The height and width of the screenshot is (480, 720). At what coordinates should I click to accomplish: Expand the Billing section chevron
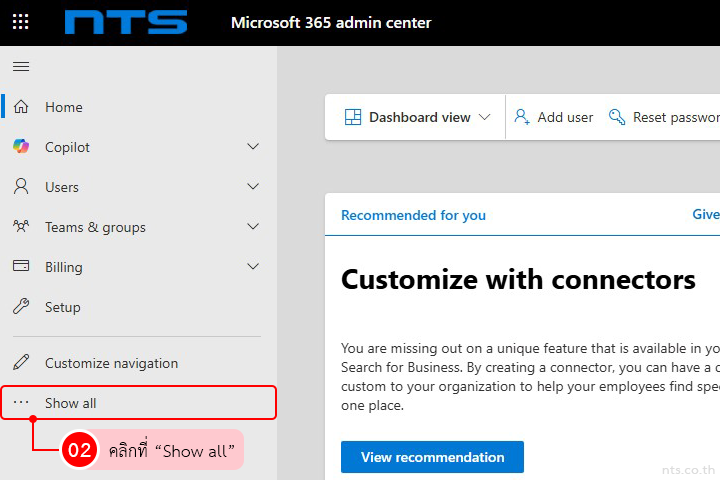pos(253,267)
